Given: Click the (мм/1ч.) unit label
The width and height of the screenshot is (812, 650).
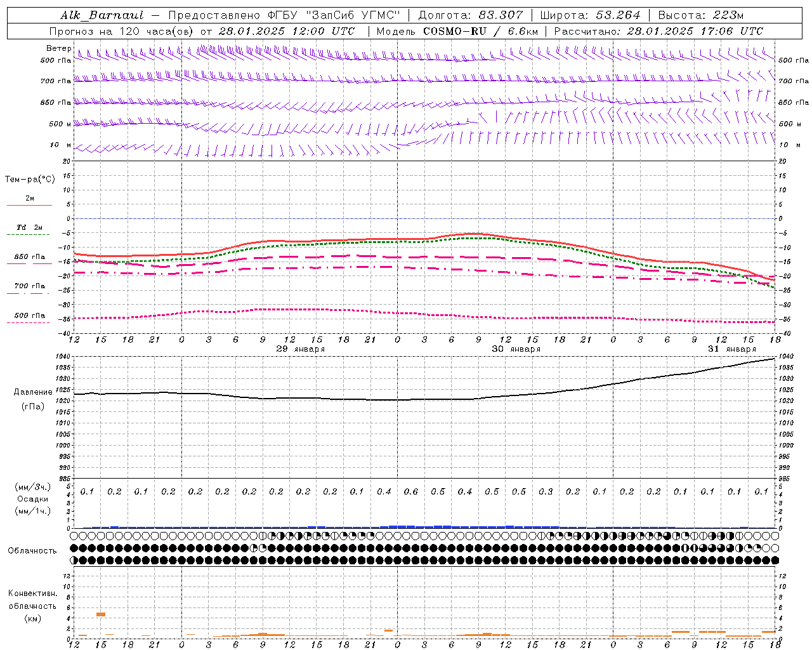Looking at the screenshot, I should click(33, 511).
